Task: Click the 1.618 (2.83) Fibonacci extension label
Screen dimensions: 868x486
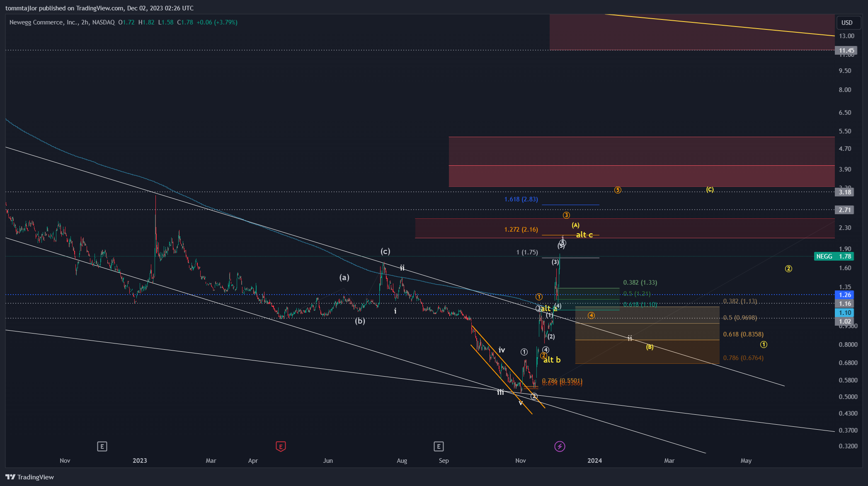Action: click(x=521, y=199)
